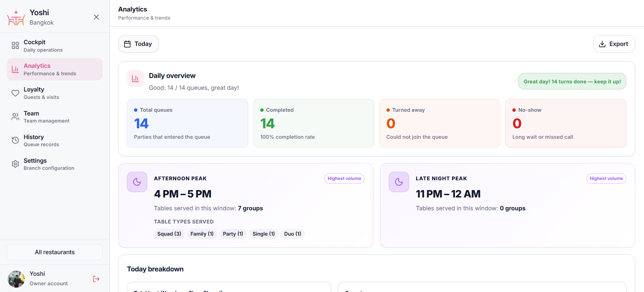Click the Good: 14 / 14 queues summary

click(194, 88)
